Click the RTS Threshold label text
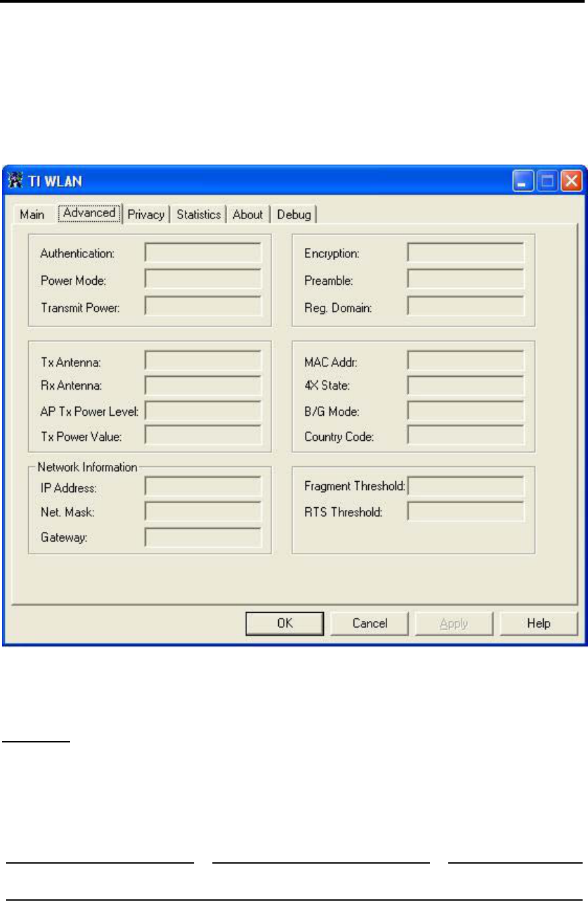Screen dimensions: 588x901 [343, 513]
